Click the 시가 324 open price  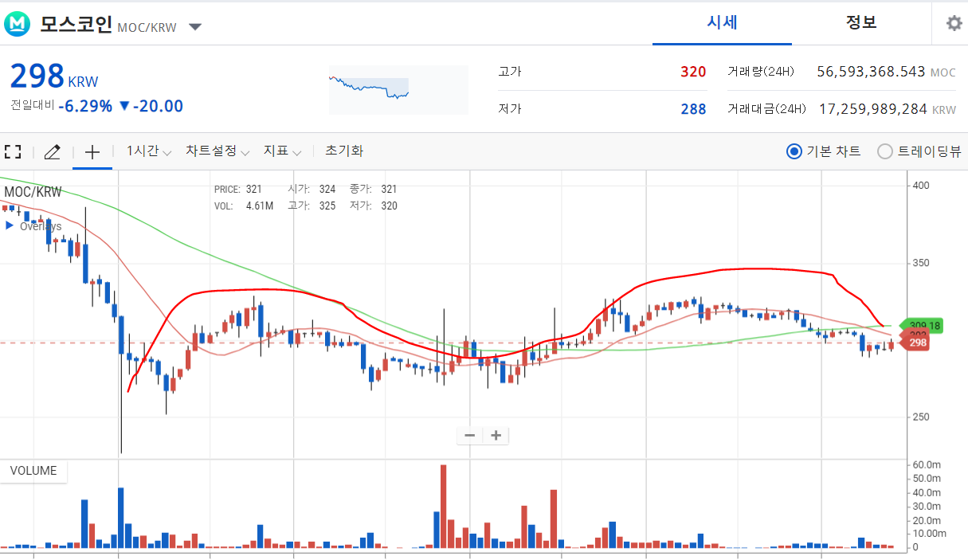tap(312, 189)
